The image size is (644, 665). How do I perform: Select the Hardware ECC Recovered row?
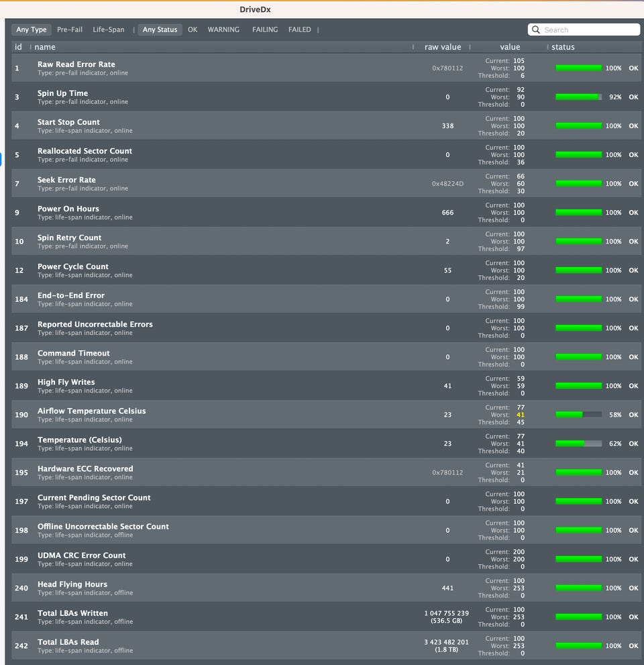point(326,472)
